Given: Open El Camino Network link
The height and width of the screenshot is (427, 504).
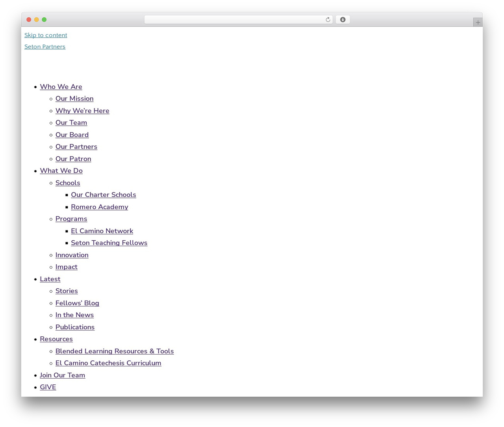Looking at the screenshot, I should click(x=102, y=231).
